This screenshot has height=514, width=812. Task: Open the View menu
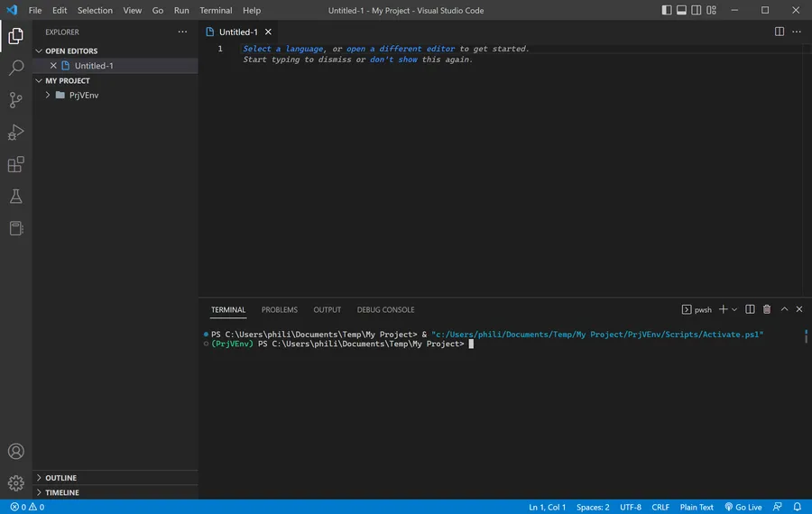tap(132, 10)
